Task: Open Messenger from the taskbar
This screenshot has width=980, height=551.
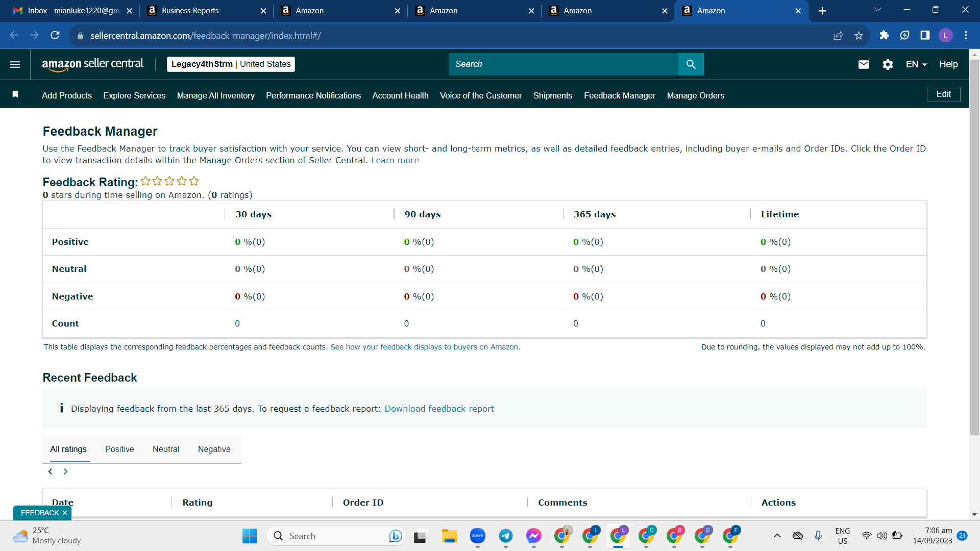Action: 533,536
